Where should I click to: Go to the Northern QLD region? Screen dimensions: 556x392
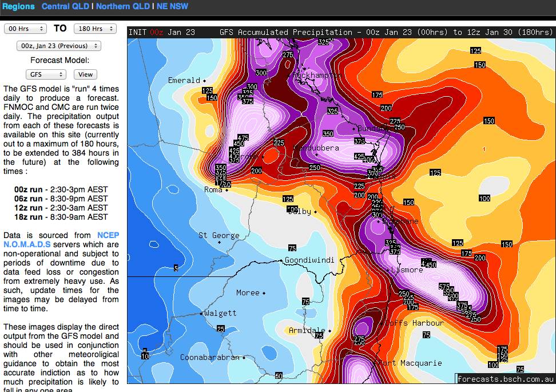(122, 6)
